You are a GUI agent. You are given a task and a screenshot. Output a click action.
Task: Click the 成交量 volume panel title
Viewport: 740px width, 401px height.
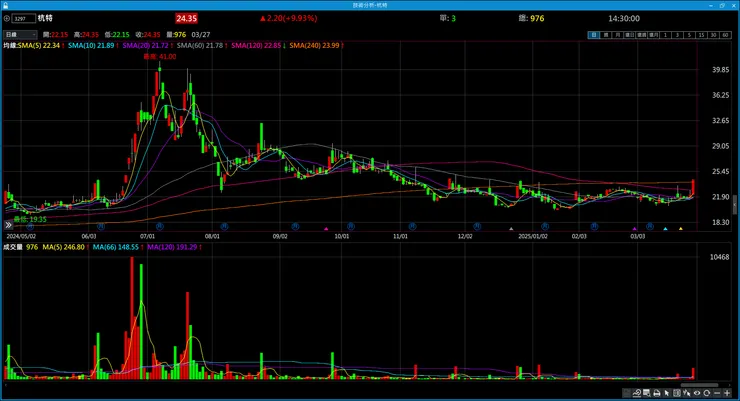[x=13, y=247]
